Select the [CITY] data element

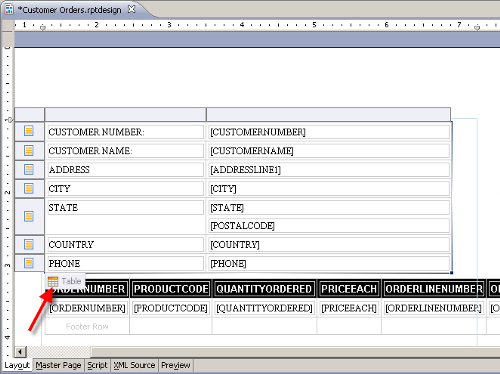click(329, 189)
